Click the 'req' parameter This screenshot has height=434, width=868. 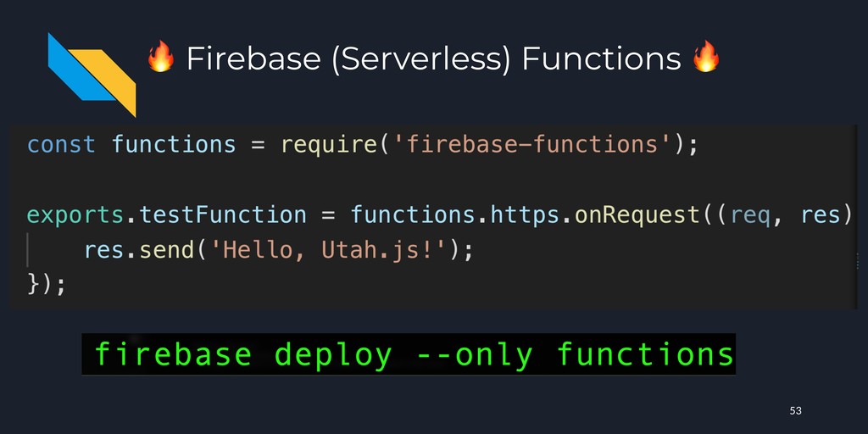(751, 216)
